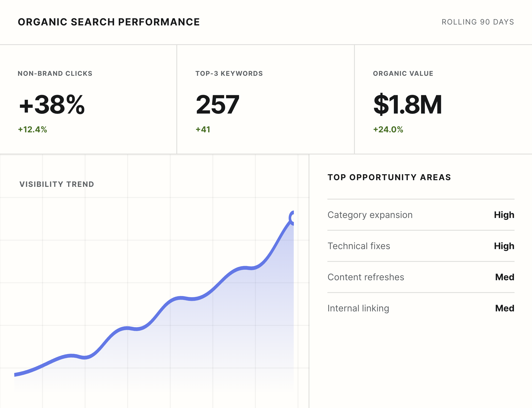This screenshot has width=532, height=408.
Task: Click Med rating beside Content refreshes
Action: click(505, 277)
